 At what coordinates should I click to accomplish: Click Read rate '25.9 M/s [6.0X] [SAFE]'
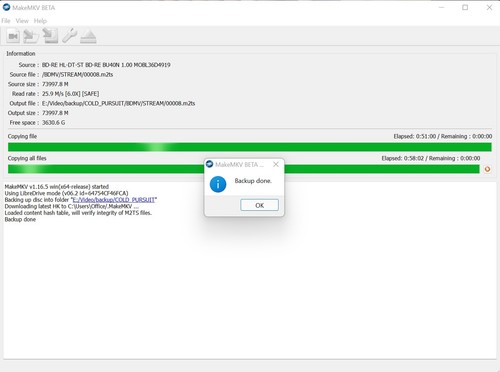click(x=70, y=94)
